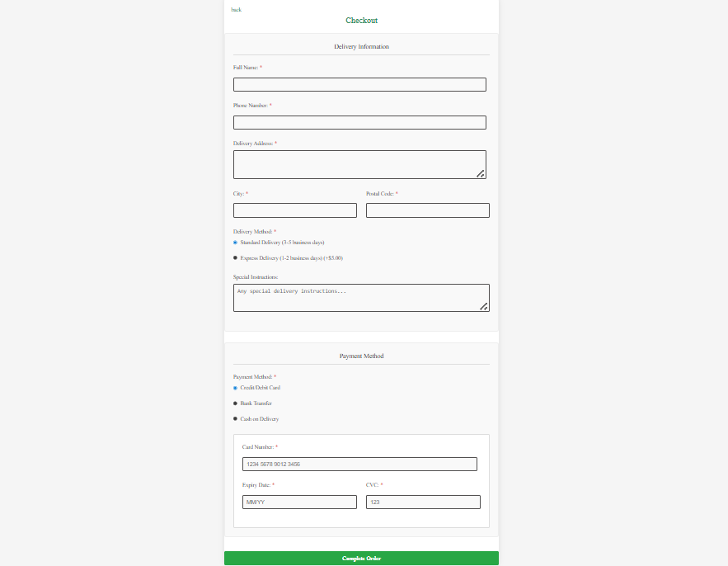The width and height of the screenshot is (728, 566).
Task: Click the Postal Code label
Action: (380, 194)
